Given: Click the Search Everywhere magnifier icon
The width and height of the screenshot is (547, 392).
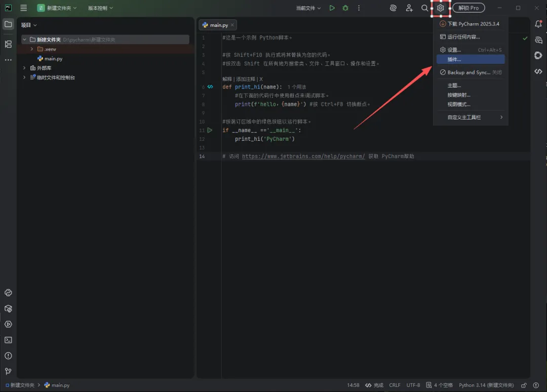Looking at the screenshot, I should (x=425, y=8).
